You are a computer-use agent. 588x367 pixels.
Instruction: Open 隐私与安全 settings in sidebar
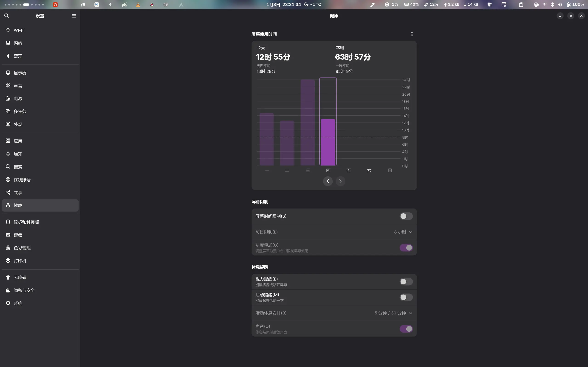point(24,290)
